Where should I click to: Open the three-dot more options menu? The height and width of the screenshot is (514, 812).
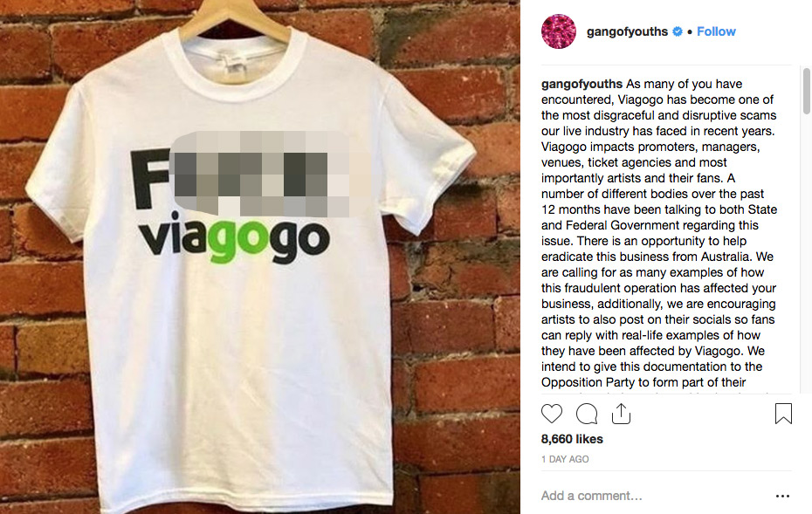782,496
